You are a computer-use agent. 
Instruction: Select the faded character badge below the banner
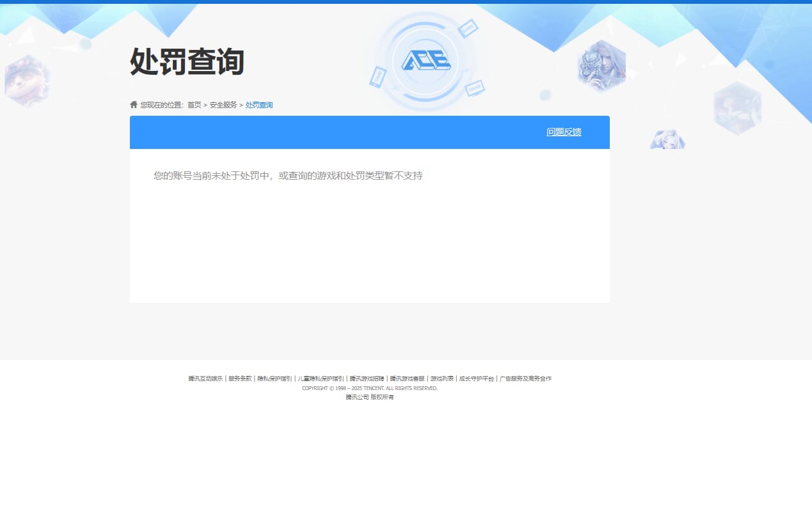(667, 139)
